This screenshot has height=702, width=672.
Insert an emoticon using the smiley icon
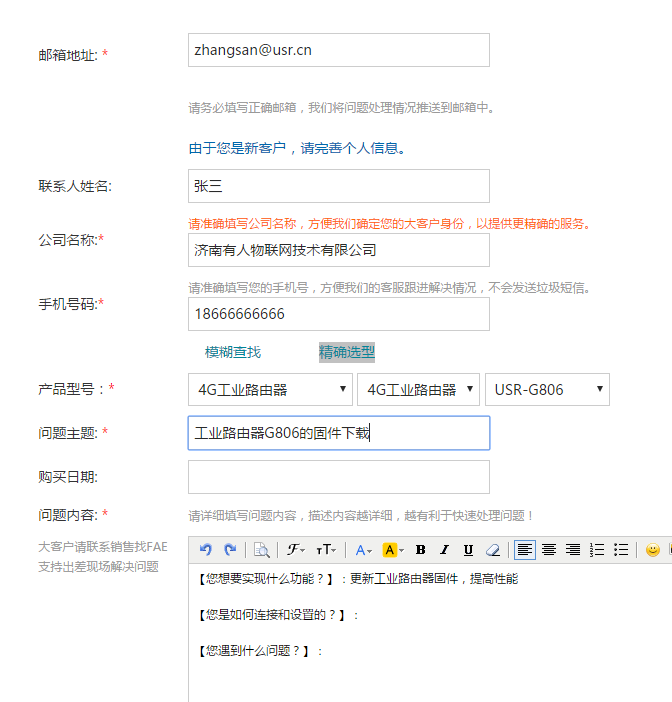653,550
